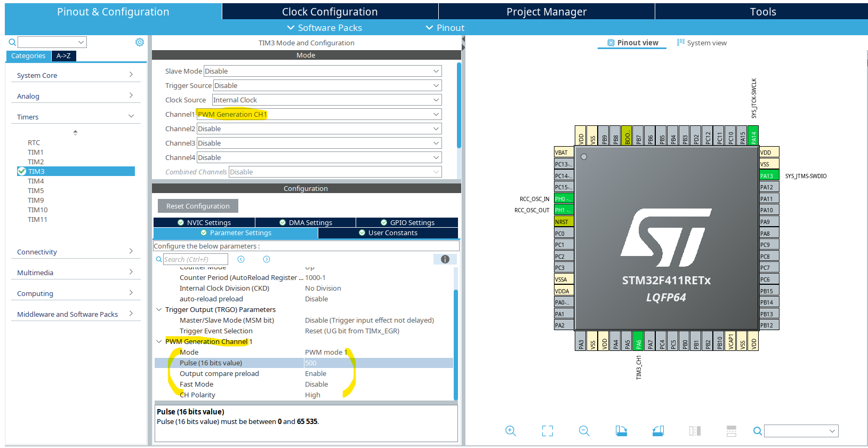Toggle the horizontal split view icon
Viewport: 868px width, 448px height.
point(732,431)
